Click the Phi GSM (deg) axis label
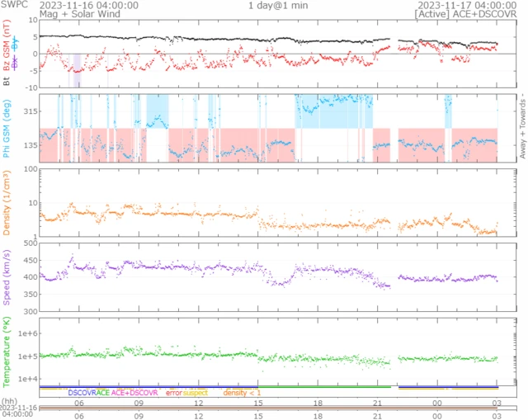 coord(7,128)
